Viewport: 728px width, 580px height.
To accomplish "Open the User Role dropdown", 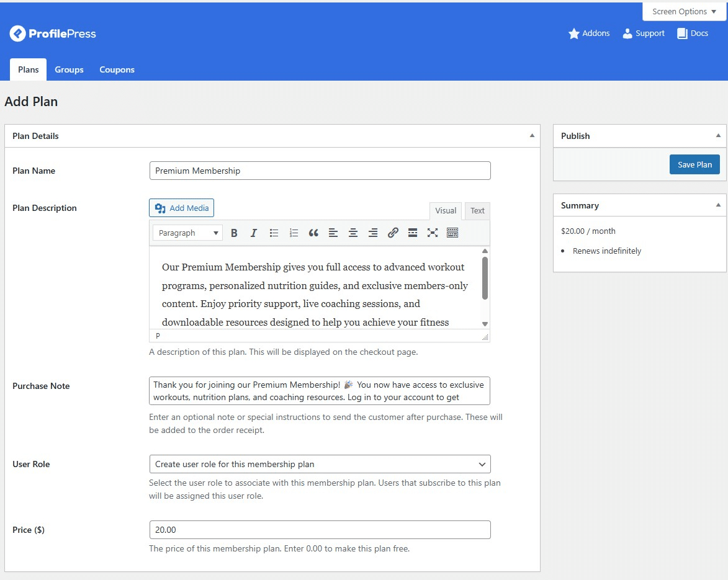I will pos(320,464).
